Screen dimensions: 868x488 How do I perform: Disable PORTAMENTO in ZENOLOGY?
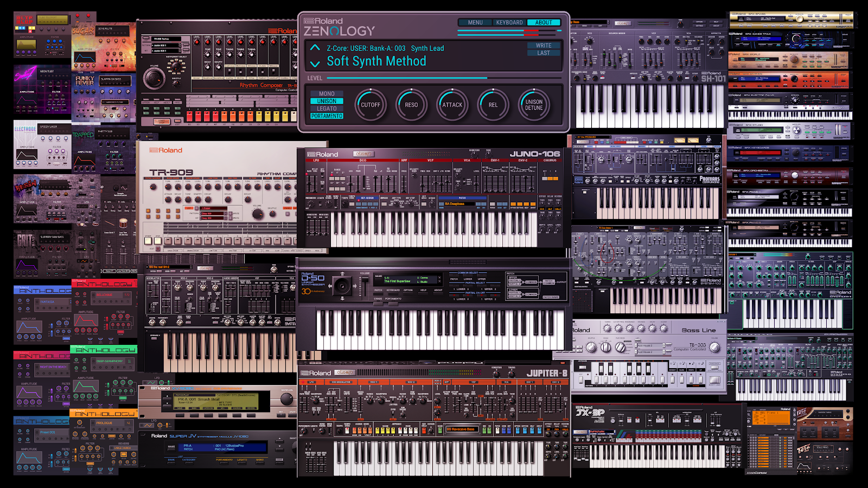pyautogui.click(x=327, y=116)
